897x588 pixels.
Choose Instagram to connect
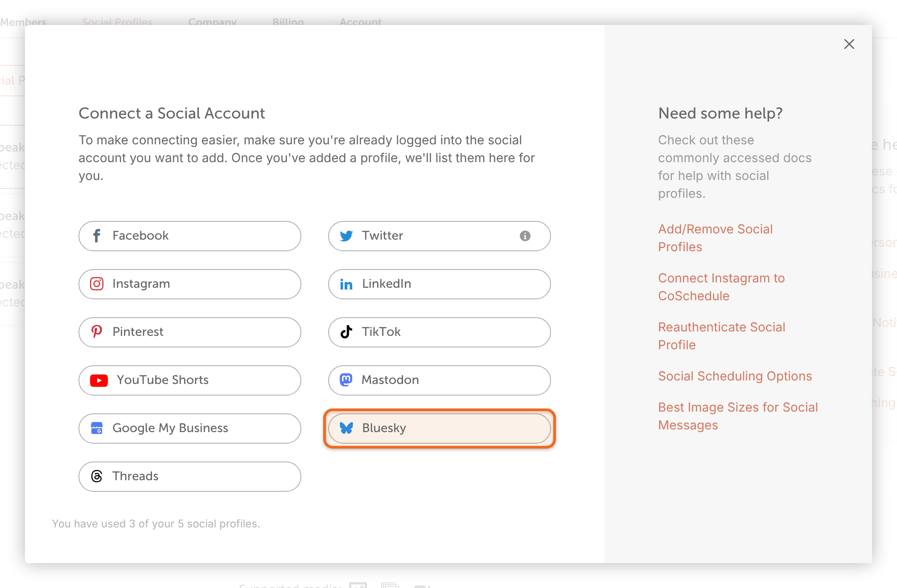(190, 284)
